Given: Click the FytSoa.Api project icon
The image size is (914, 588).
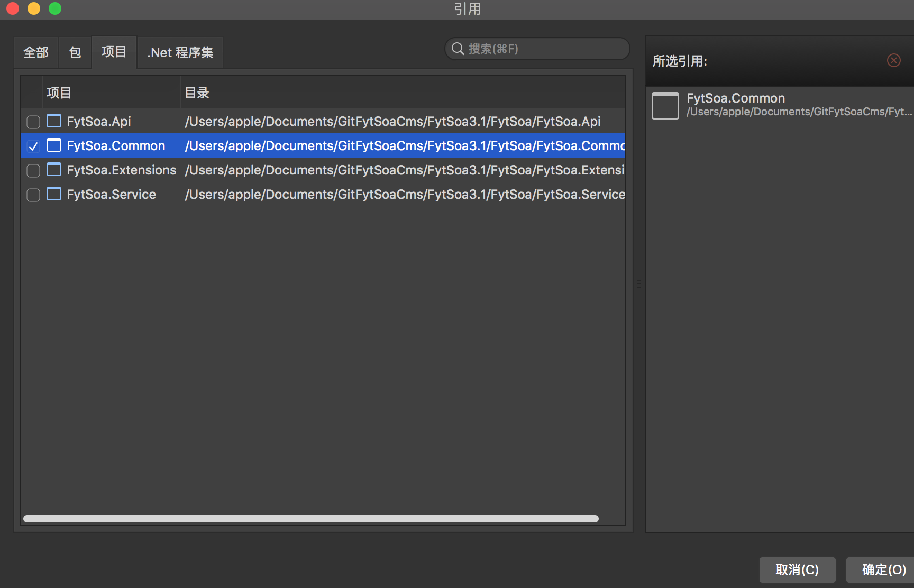Looking at the screenshot, I should [x=54, y=121].
